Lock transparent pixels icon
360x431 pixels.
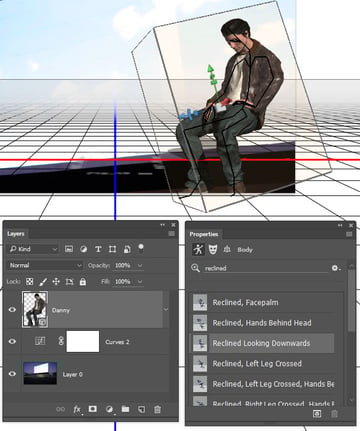(x=30, y=282)
